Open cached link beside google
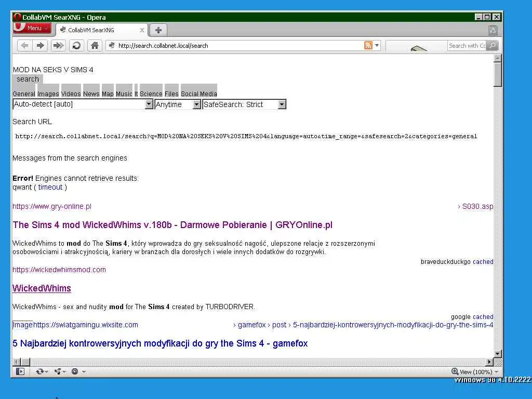 [483, 316]
